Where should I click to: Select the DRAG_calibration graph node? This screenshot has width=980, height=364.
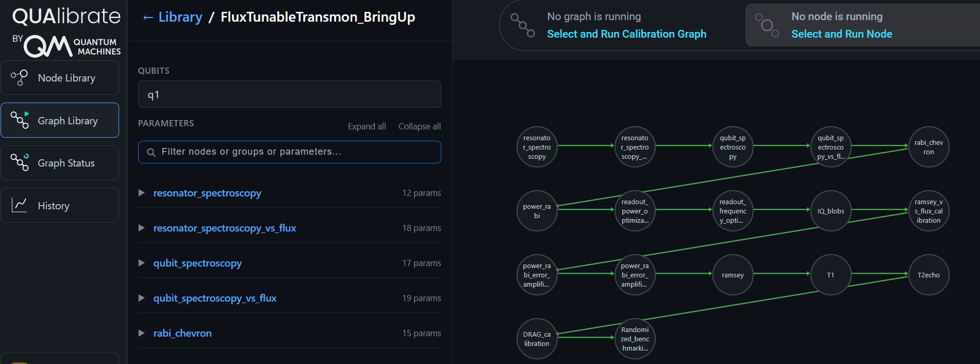point(537,339)
